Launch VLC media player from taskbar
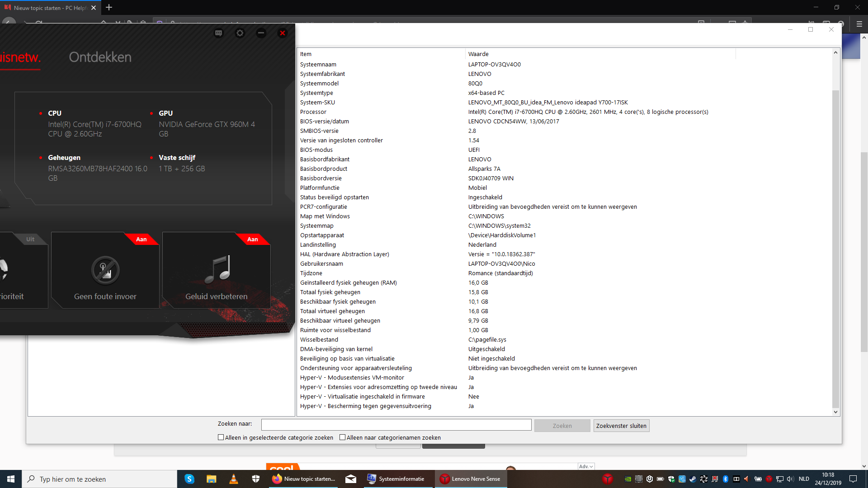Screen dimensions: 868x488 pyautogui.click(x=233, y=479)
